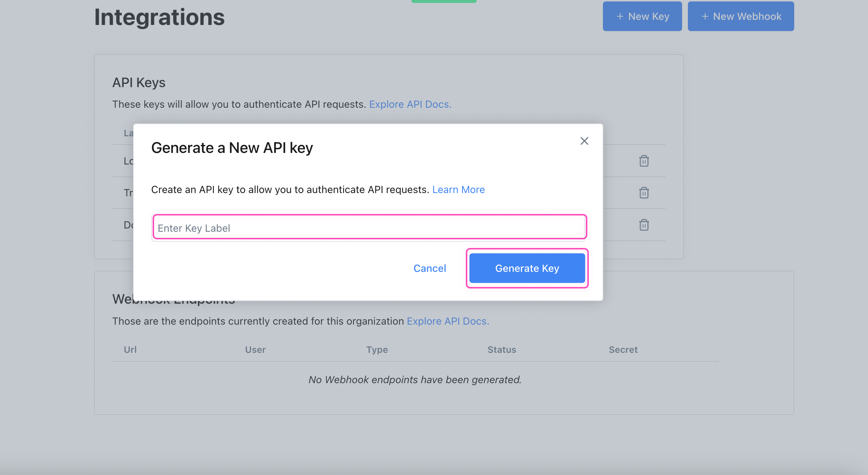Dismiss the dialog with the X icon
Viewport: 868px width, 475px height.
pos(584,141)
